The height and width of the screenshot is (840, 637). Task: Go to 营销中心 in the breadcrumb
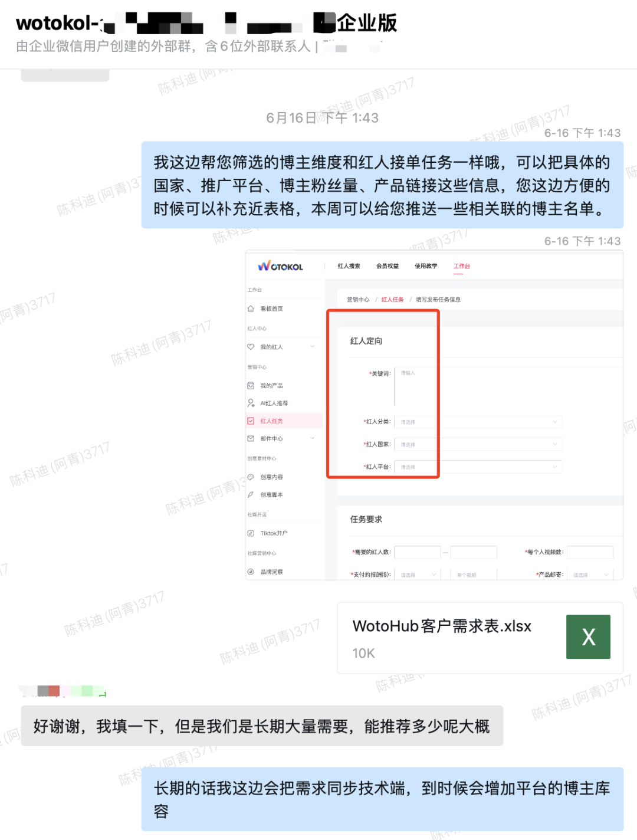[358, 300]
